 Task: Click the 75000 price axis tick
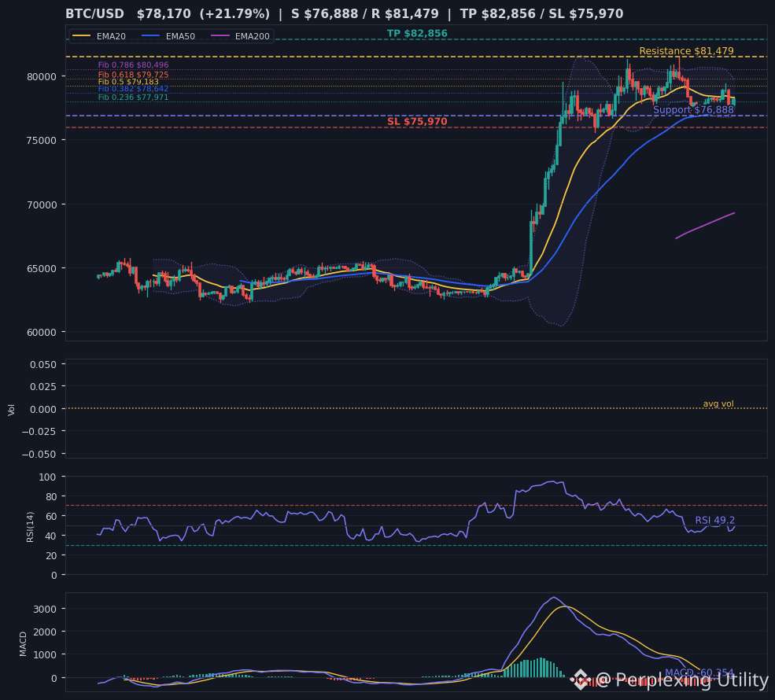pos(42,140)
